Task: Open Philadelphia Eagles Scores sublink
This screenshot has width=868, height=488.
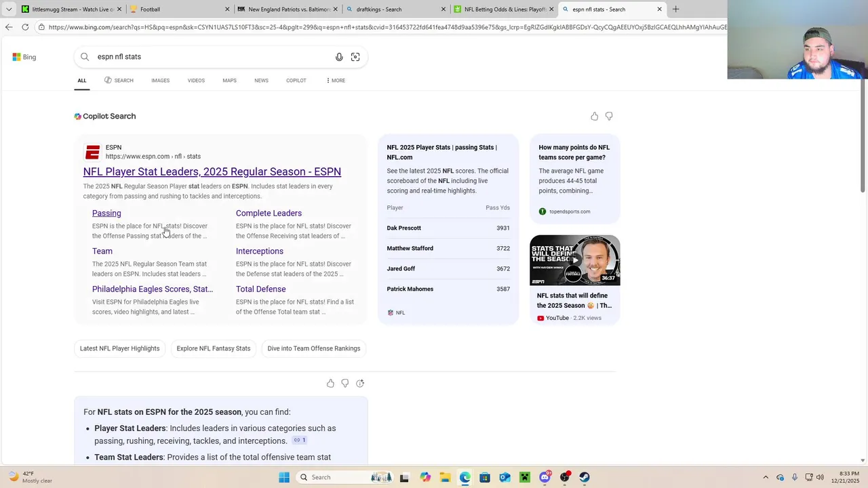Action: pos(153,289)
